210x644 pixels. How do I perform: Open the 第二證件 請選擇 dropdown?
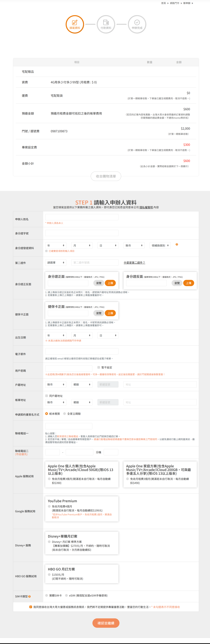[x=56, y=262]
